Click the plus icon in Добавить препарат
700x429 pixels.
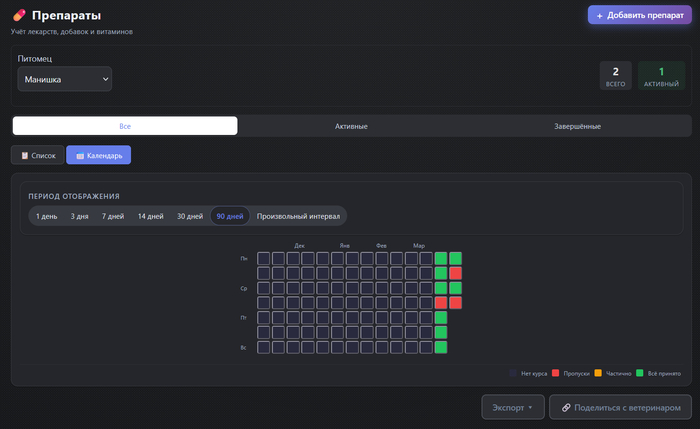tap(600, 16)
